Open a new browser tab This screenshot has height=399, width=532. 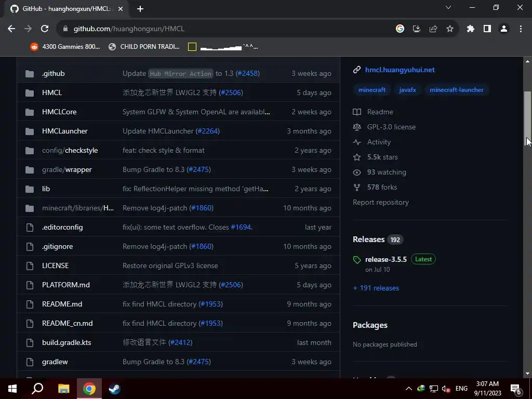point(140,9)
